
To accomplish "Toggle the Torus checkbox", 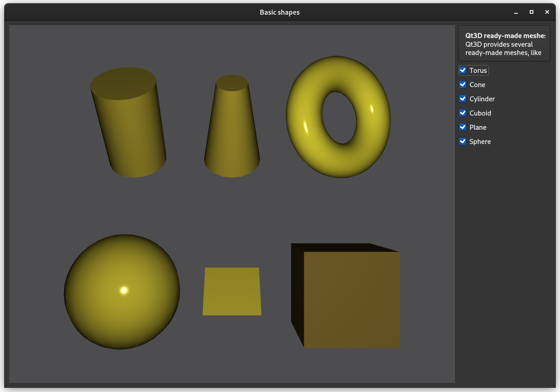I will 463,71.
